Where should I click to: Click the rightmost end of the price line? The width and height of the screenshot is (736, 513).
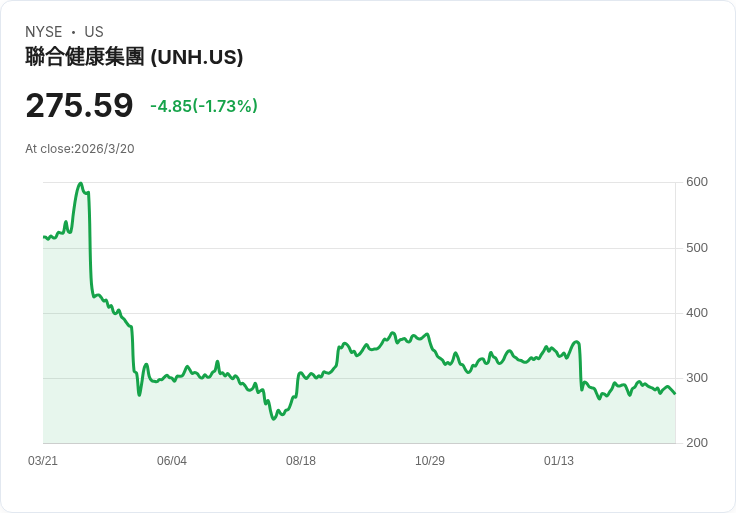point(675,393)
